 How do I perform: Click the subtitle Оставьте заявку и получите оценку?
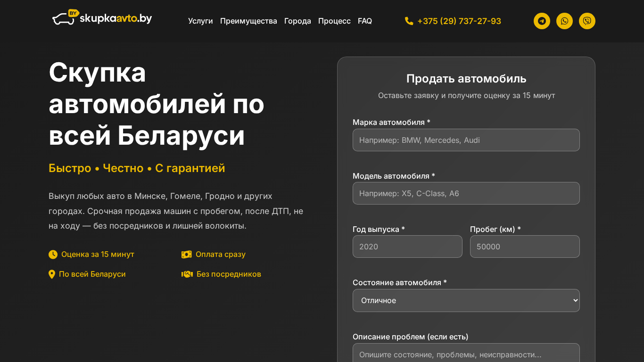tap(466, 96)
